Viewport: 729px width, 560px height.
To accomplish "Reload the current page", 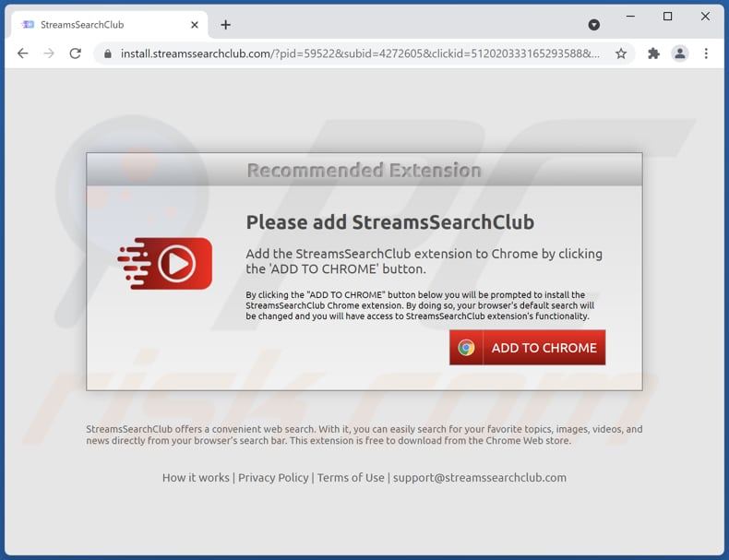I will click(76, 54).
